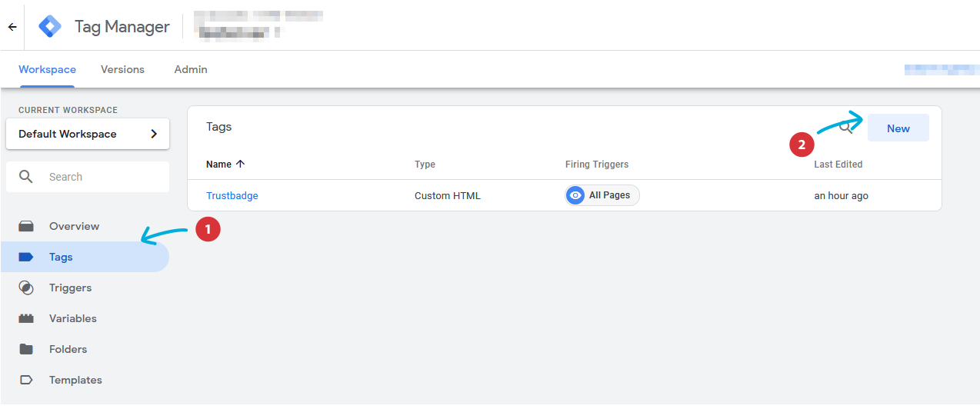Expand the Default Workspace chevron
This screenshot has width=980, height=409.
tap(154, 134)
